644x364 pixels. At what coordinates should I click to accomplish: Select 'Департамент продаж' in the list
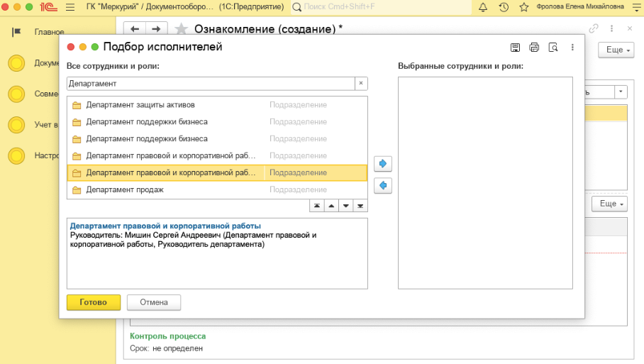coord(125,189)
